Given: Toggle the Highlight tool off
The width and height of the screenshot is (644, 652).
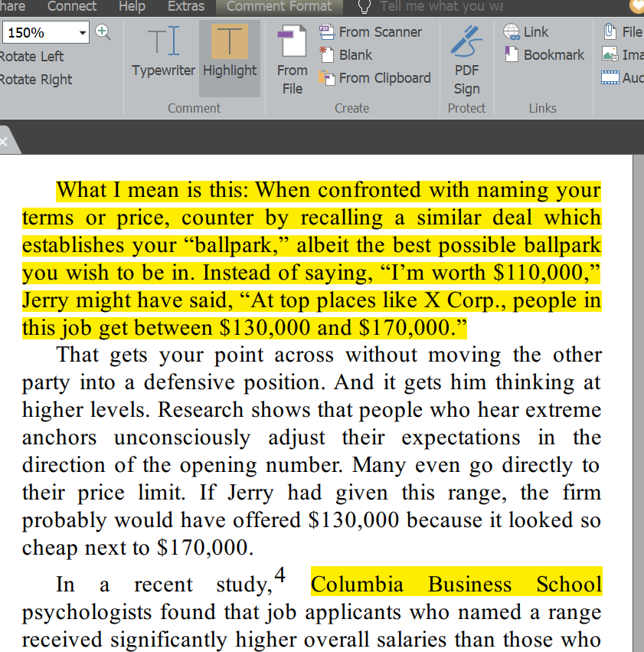Looking at the screenshot, I should (x=229, y=57).
